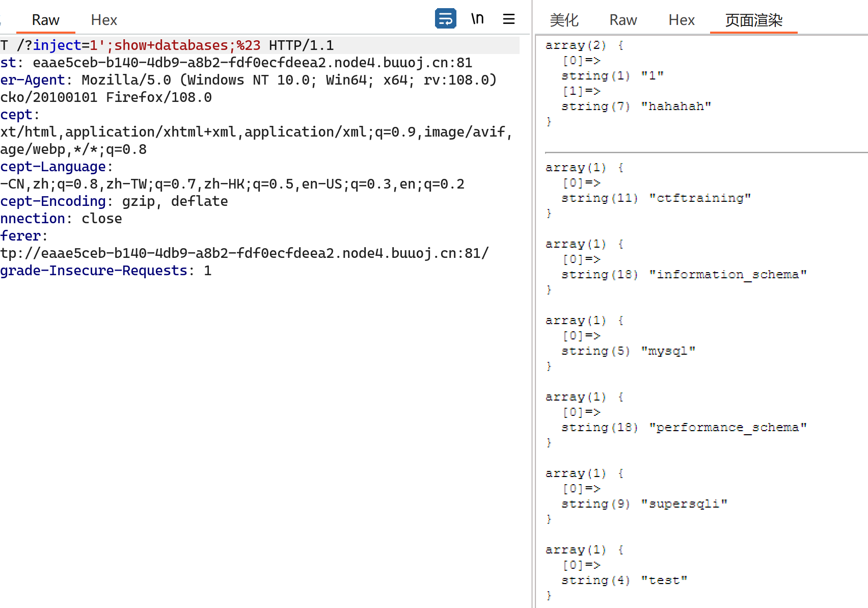Click Accept-Encoding gzip, deflate line
This screenshot has width=868, height=608.
point(114,201)
